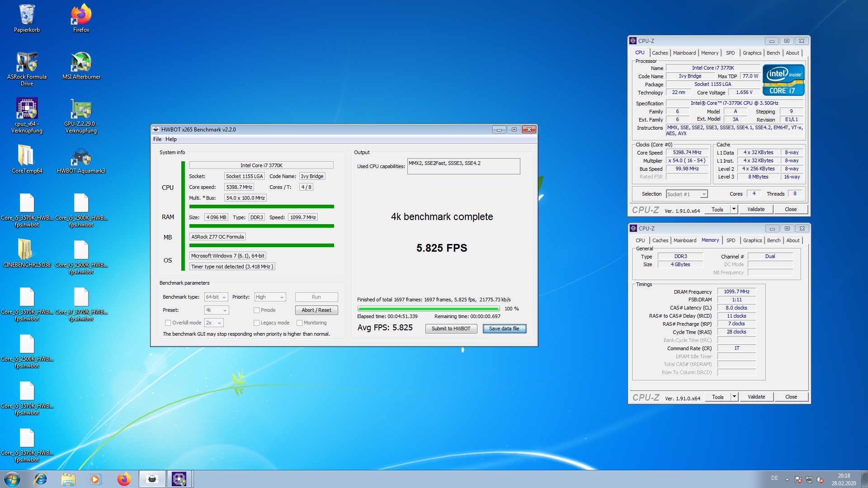Expand Tools arrow in lower CPU-Z window
Screen dimensions: 868x488
click(734, 397)
